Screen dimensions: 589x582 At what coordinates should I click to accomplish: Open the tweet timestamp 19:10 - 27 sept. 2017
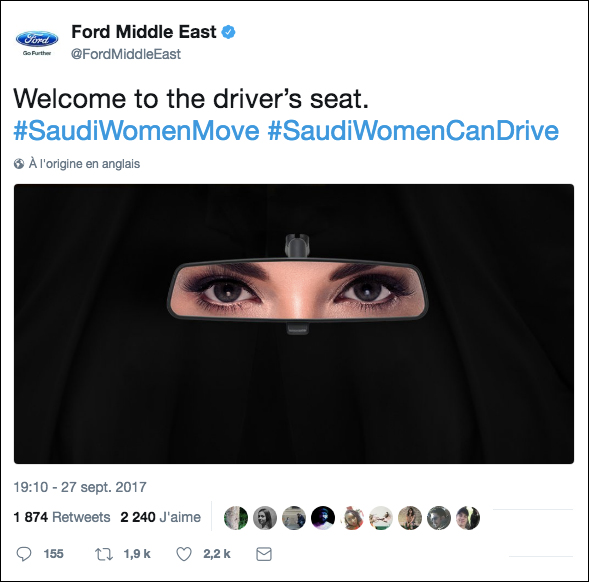tap(80, 487)
